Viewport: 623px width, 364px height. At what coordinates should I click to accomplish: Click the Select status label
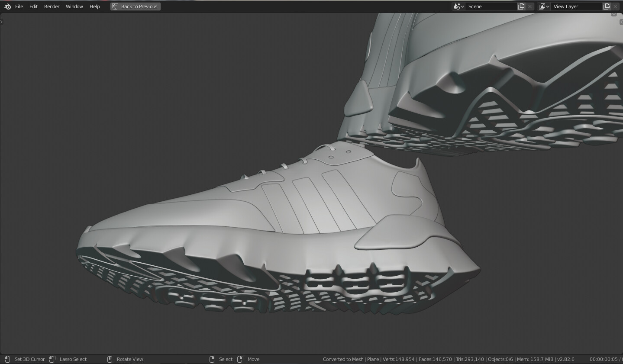pyautogui.click(x=226, y=359)
